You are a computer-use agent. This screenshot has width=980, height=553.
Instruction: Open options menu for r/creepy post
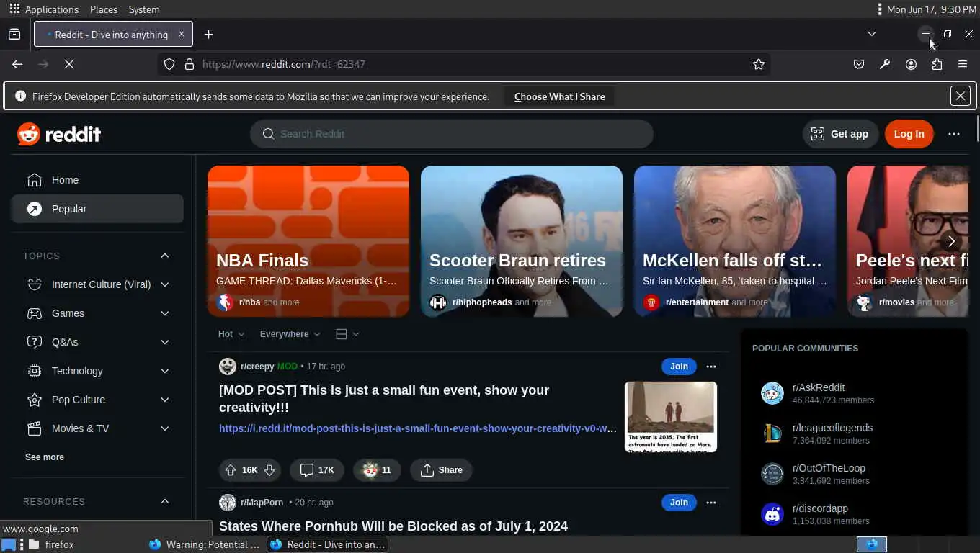click(x=711, y=367)
